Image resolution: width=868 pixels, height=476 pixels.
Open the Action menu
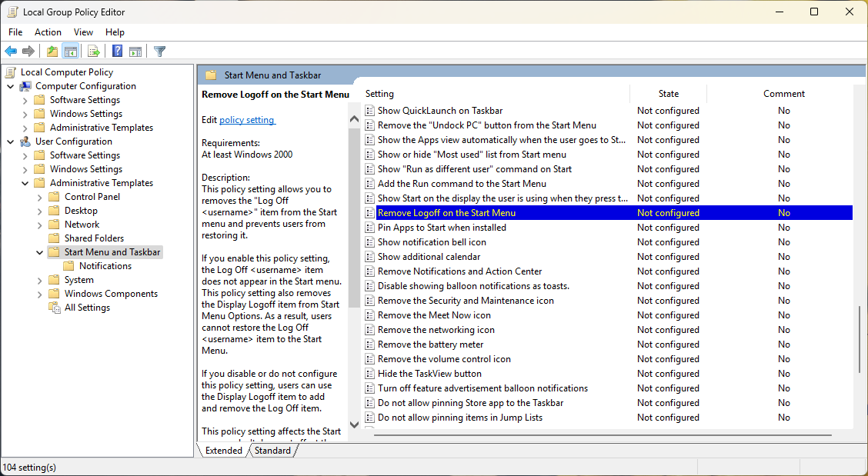tap(48, 32)
